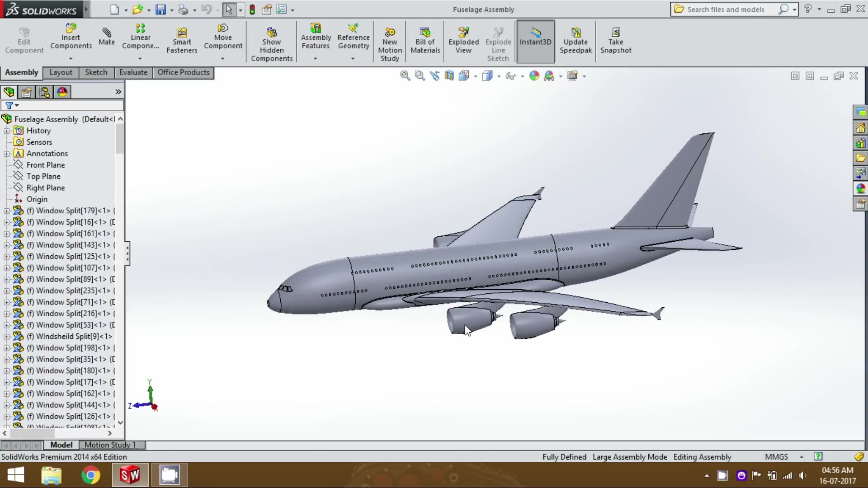Screen dimensions: 868x488
Task: Open the Design Library panel
Action: pos(861,143)
